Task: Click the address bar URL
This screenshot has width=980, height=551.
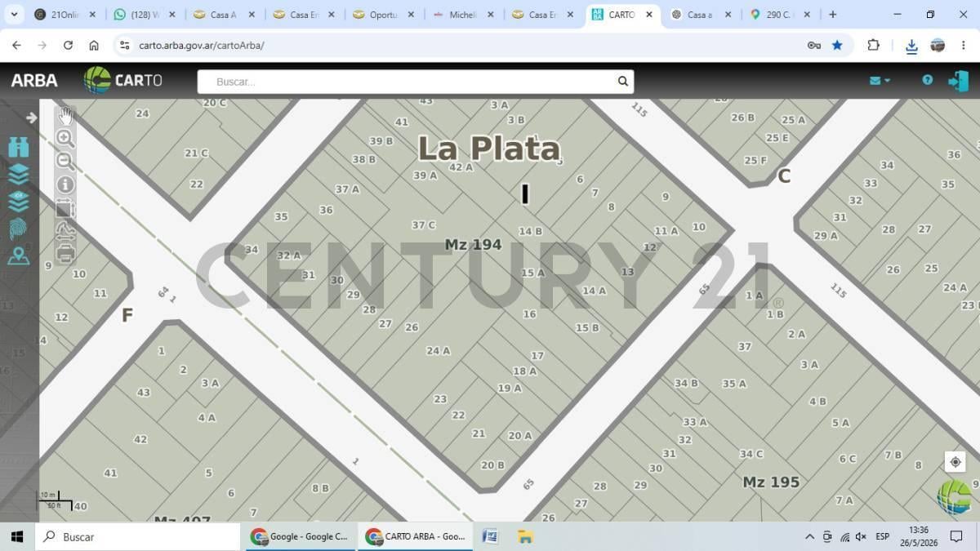Action: [201, 46]
